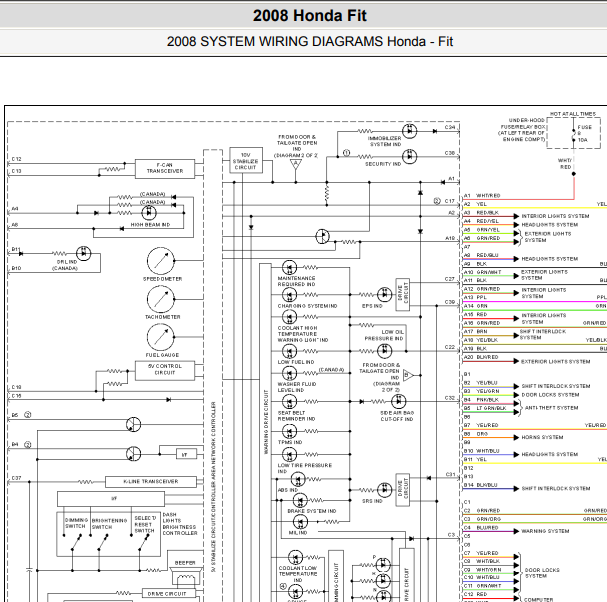607x602 pixels.
Task: Click the EPS indicator LED symbol
Action: [384, 294]
